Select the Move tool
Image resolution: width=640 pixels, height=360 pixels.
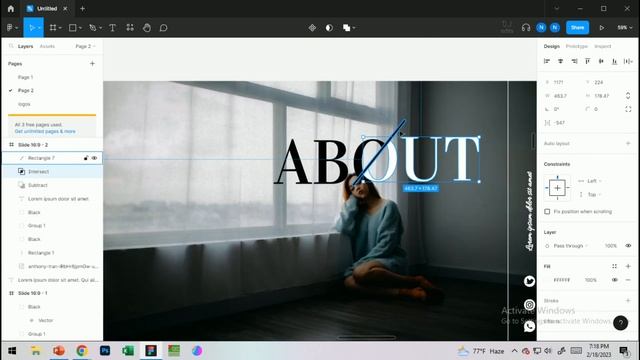[31, 28]
